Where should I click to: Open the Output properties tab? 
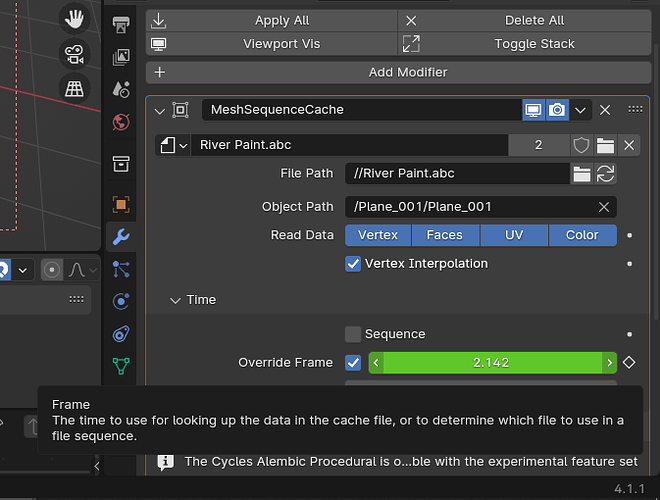[x=121, y=24]
